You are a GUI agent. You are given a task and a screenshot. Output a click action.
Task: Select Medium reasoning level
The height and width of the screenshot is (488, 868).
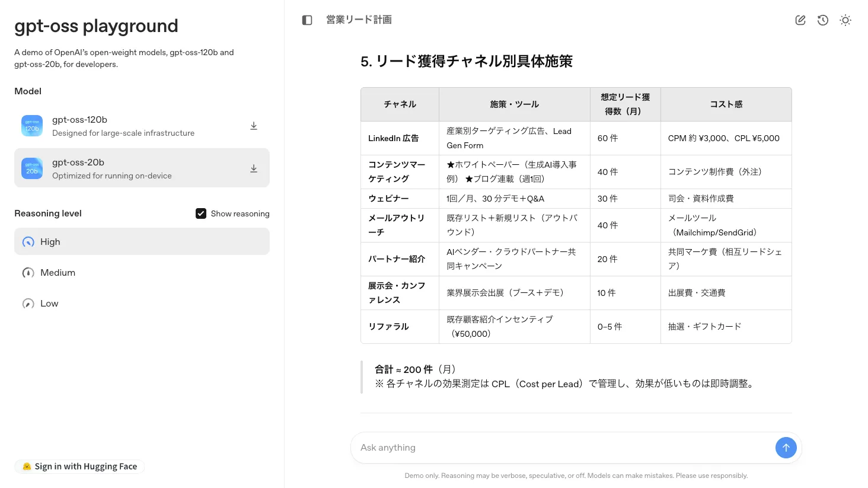click(142, 273)
